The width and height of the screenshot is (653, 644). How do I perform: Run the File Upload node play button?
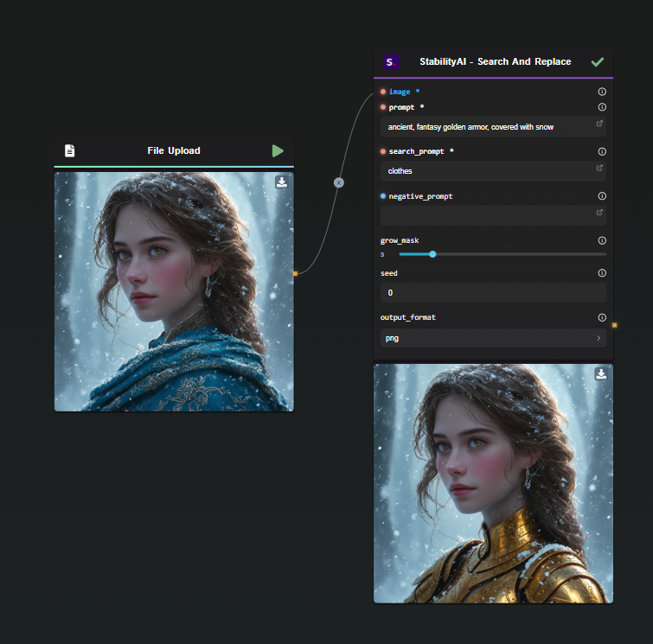point(278,151)
